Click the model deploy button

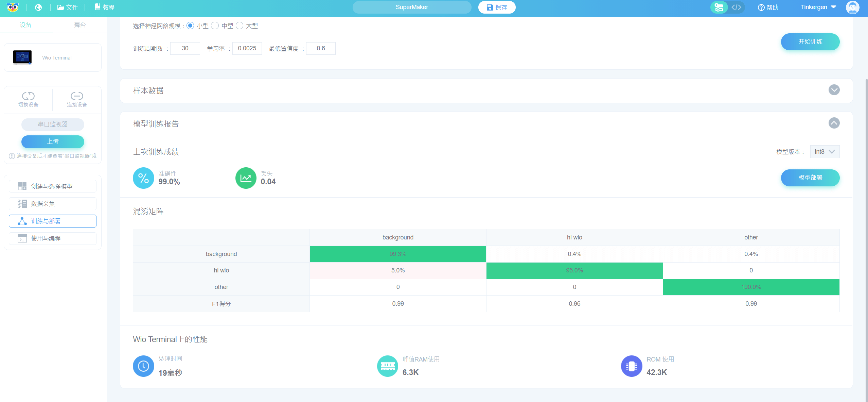click(810, 178)
